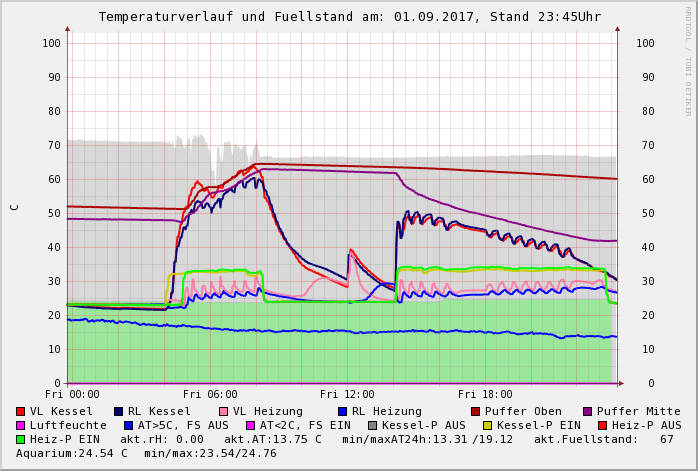Click the blue RL Heizung legend swatch

pyautogui.click(x=342, y=411)
